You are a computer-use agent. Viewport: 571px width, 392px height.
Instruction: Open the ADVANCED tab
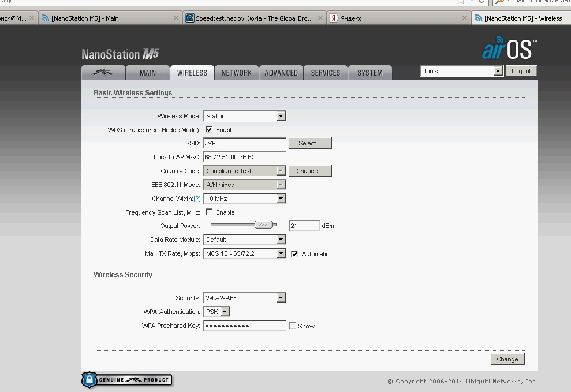click(281, 72)
